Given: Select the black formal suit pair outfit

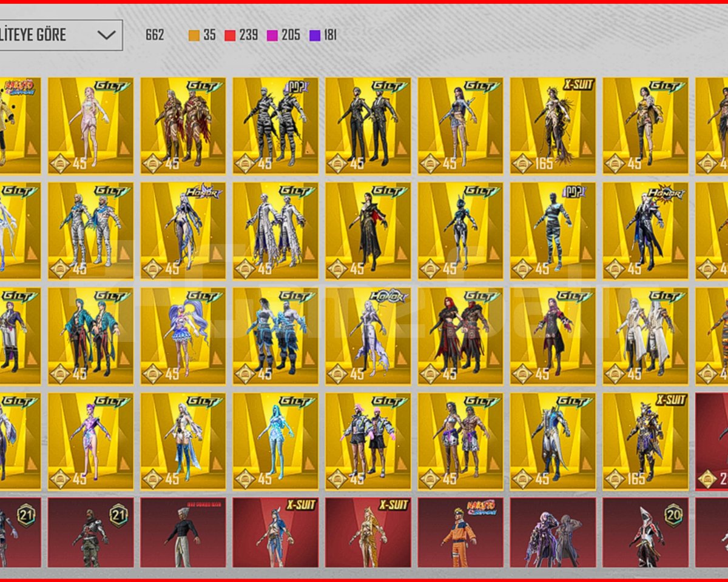Looking at the screenshot, I should click(x=368, y=125).
